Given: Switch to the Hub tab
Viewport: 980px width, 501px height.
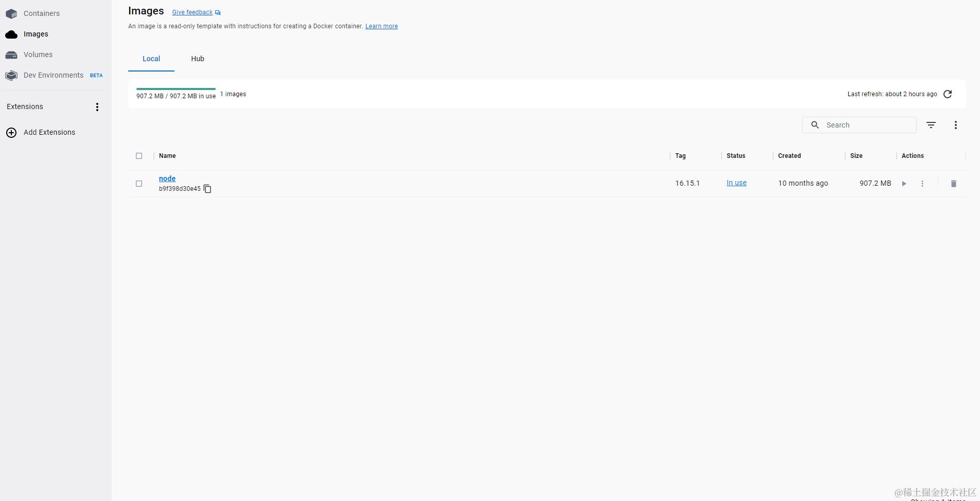Looking at the screenshot, I should coord(198,59).
